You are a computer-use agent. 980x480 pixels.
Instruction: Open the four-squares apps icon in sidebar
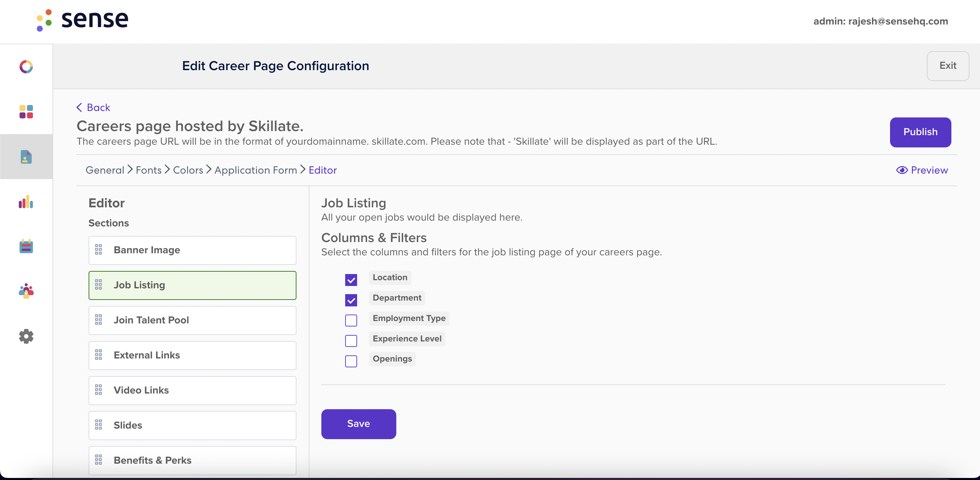[x=26, y=112]
